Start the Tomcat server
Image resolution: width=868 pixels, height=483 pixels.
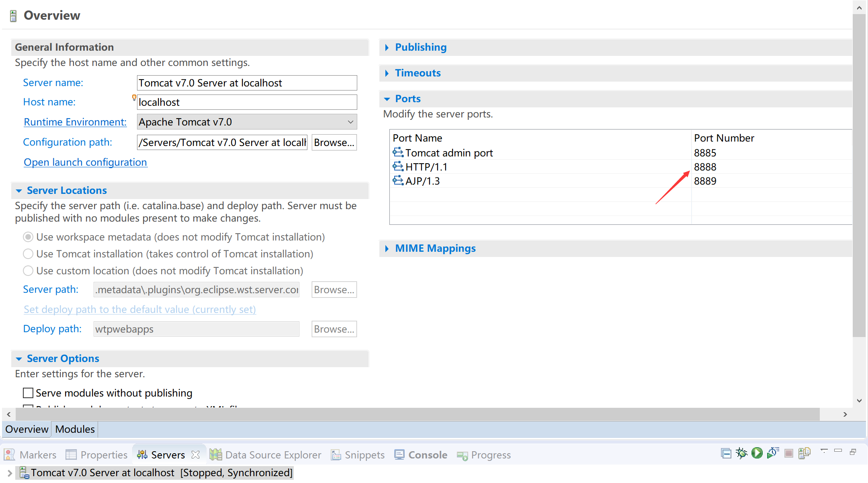click(757, 453)
